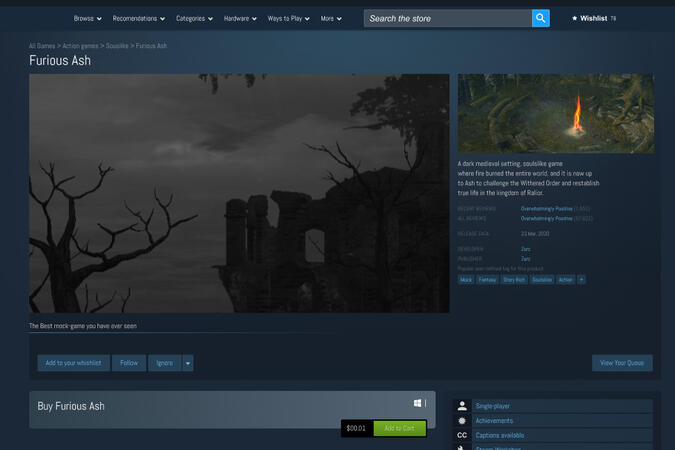
Task: Open the More dropdown menu
Action: point(331,19)
